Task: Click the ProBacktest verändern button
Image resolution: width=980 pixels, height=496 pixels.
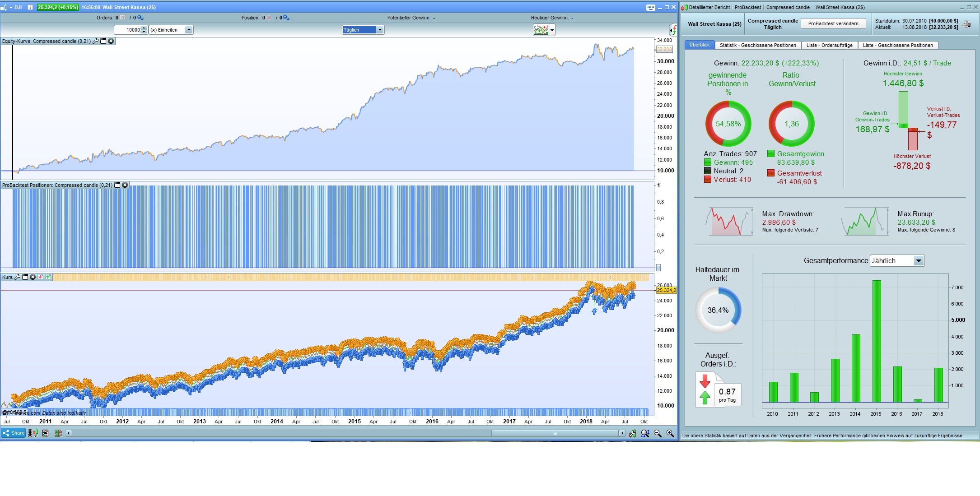Action: (833, 23)
